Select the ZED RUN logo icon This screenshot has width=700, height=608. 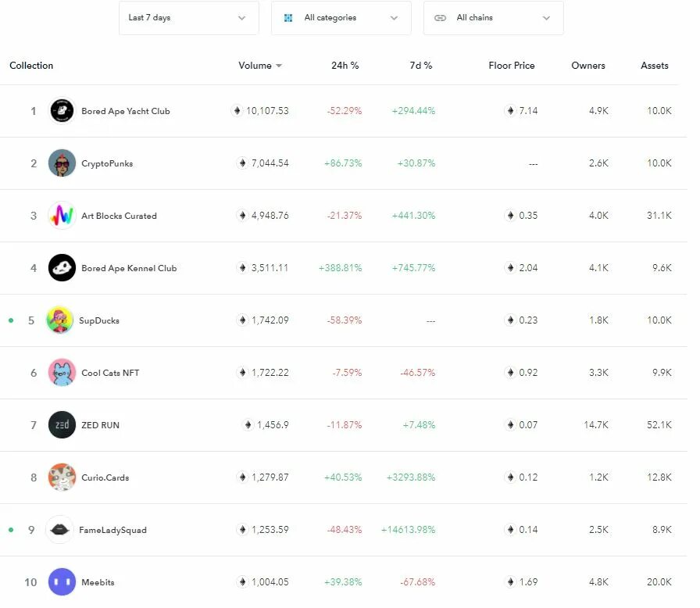coord(62,425)
